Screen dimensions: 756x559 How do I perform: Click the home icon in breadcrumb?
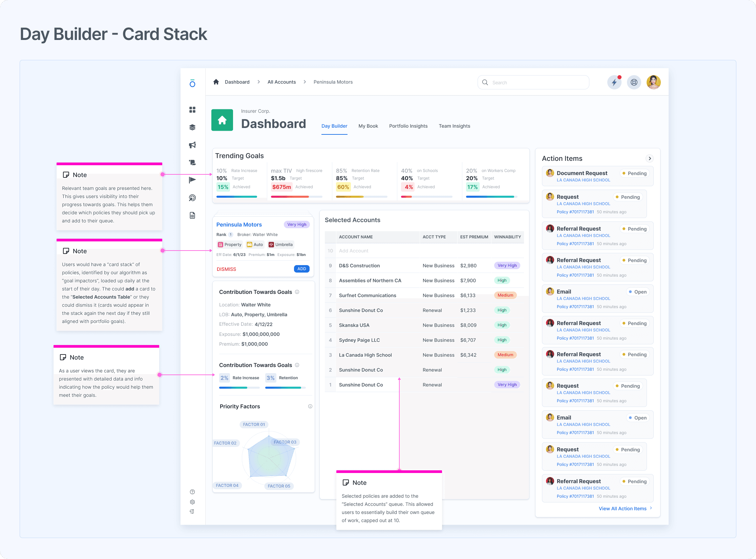[x=216, y=82]
